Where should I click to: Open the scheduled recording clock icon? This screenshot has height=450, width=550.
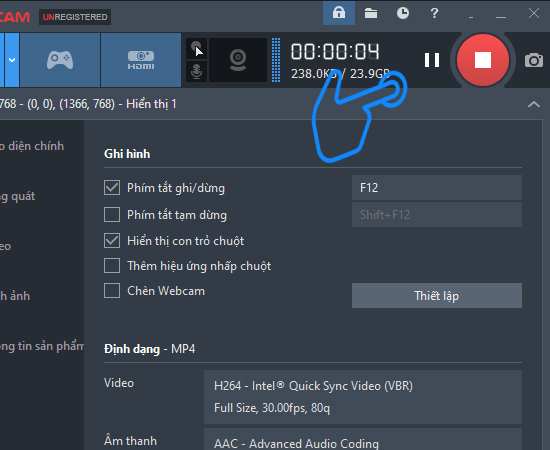tap(403, 13)
